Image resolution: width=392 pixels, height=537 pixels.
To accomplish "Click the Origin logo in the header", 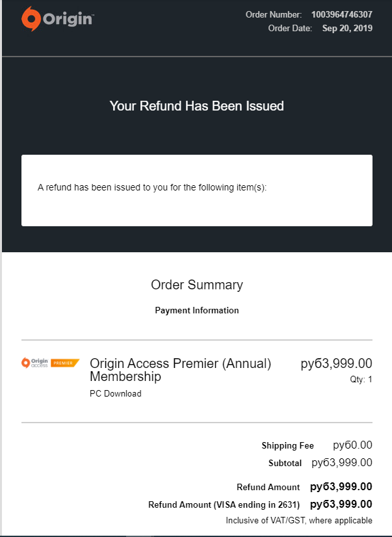I will point(57,19).
